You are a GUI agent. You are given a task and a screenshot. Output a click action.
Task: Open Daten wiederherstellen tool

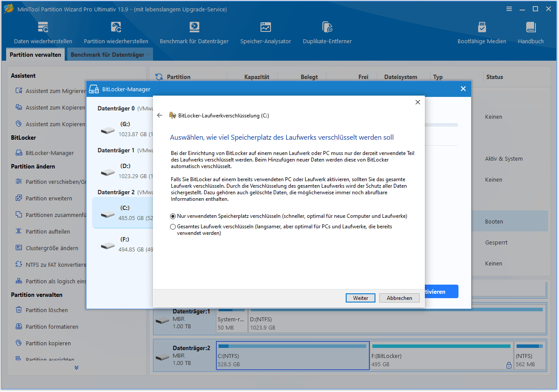click(x=43, y=33)
